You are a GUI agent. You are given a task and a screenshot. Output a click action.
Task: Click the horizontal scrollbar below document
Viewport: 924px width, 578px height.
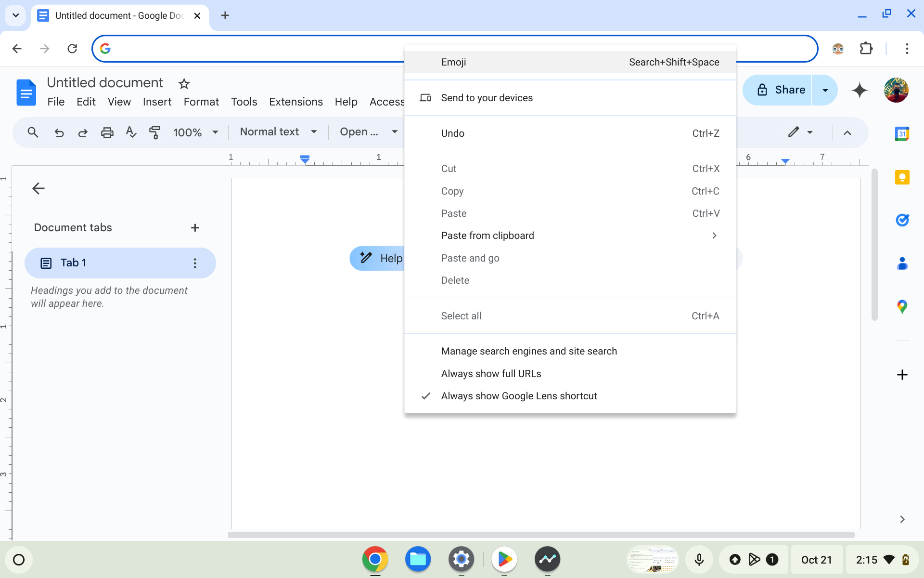click(541, 535)
